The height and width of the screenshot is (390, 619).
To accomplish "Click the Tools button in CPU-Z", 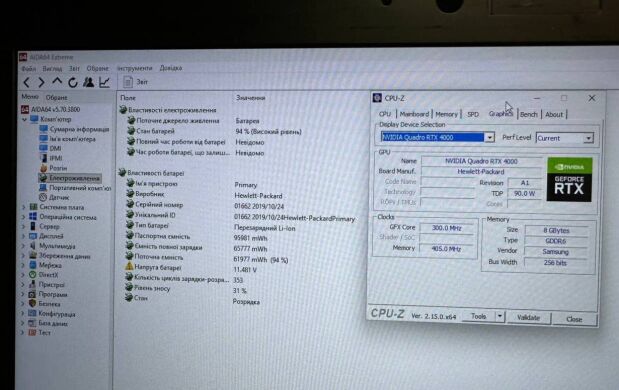I will tap(478, 316).
